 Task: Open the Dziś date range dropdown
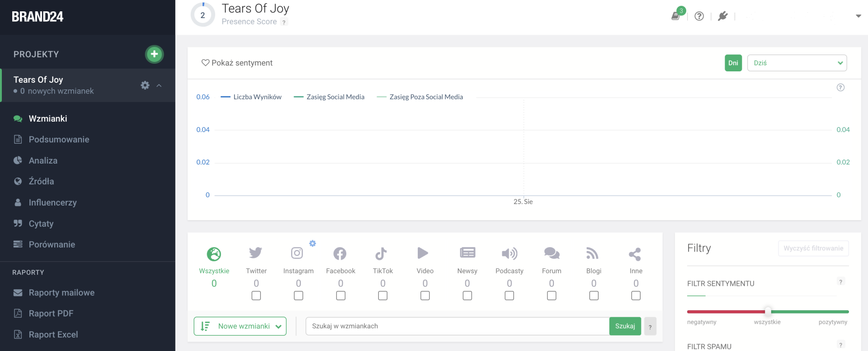797,63
